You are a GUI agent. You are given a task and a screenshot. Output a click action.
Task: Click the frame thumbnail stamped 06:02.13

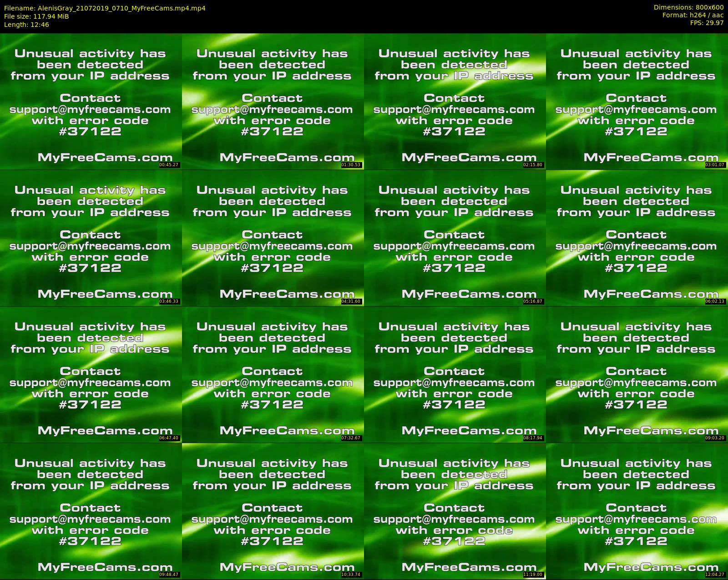pos(637,238)
